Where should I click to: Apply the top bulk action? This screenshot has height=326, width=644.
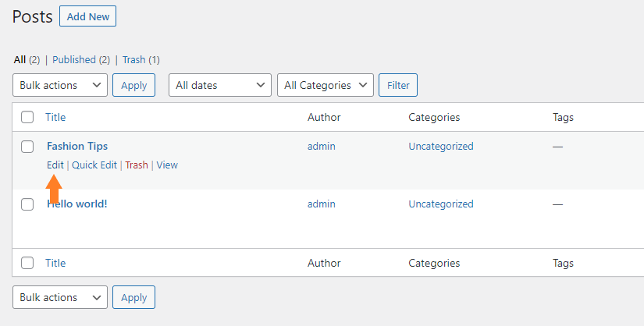click(134, 85)
